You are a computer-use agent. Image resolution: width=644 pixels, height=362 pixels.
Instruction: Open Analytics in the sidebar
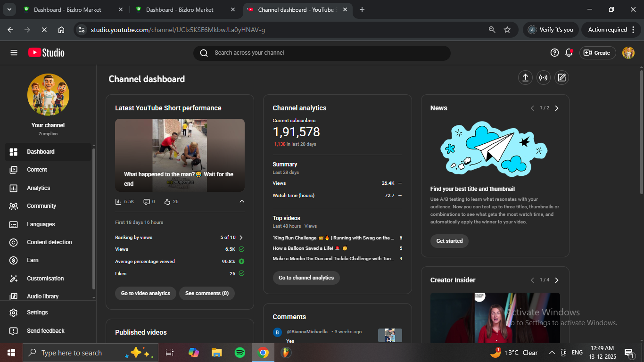point(39,188)
